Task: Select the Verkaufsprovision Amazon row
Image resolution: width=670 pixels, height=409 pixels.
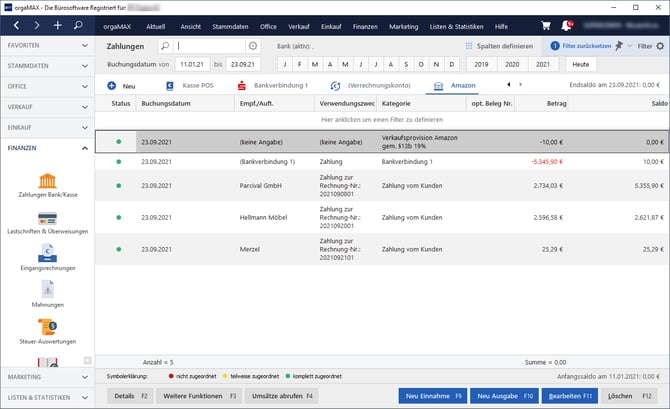Action: [382, 142]
